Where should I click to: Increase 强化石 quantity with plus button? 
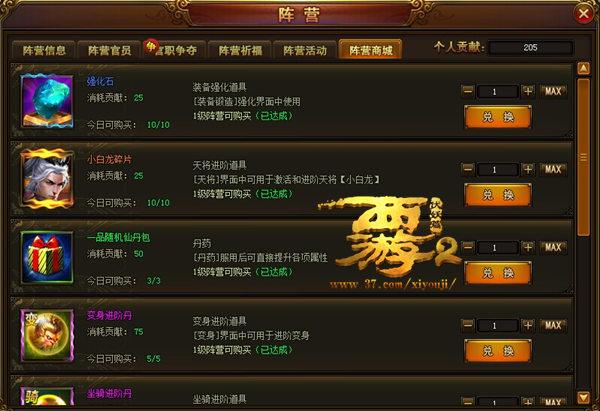(528, 91)
